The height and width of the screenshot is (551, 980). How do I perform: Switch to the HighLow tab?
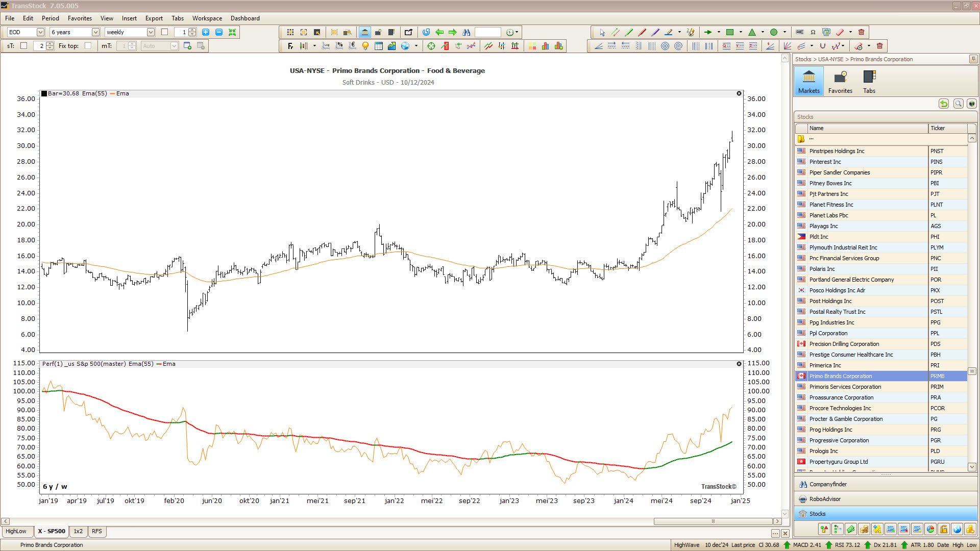point(16,531)
